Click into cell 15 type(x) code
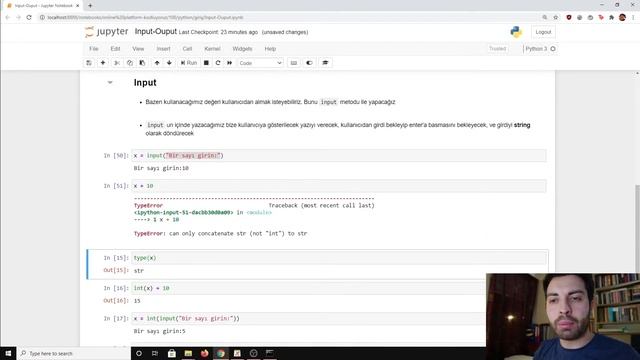The width and height of the screenshot is (640, 360). (x=339, y=258)
